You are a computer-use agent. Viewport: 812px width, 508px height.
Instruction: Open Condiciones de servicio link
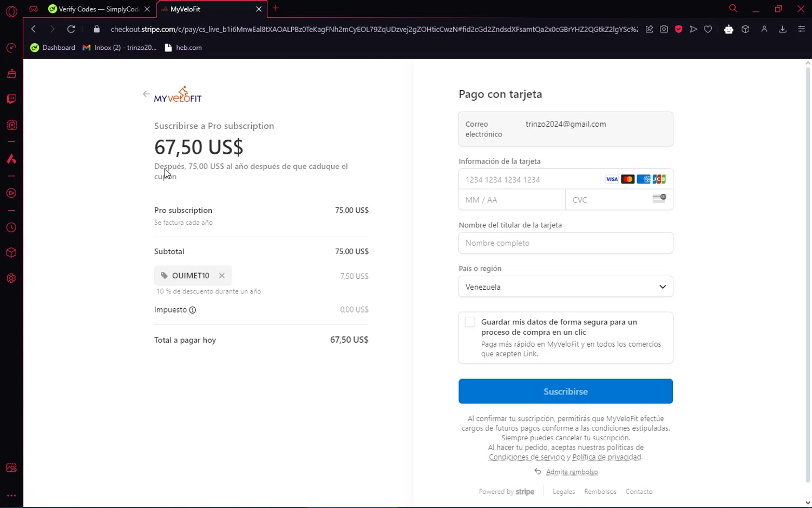click(x=527, y=457)
